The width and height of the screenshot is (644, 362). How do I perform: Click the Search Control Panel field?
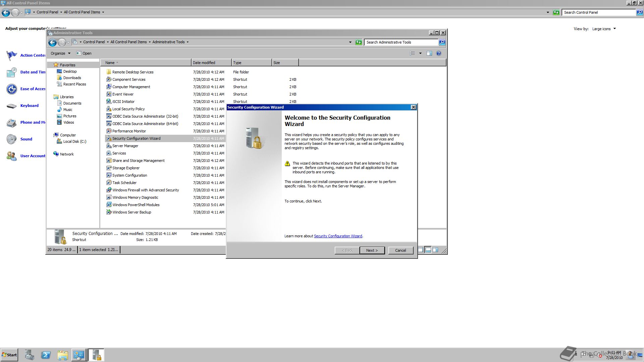599,12
